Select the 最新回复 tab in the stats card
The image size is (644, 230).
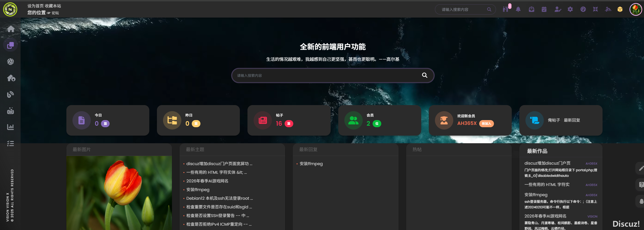click(x=572, y=120)
